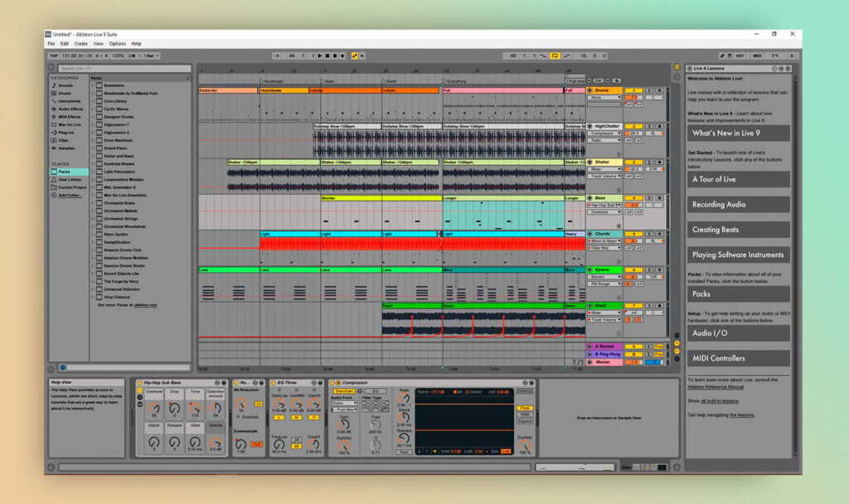Select the Sounds category icon

tap(54, 85)
